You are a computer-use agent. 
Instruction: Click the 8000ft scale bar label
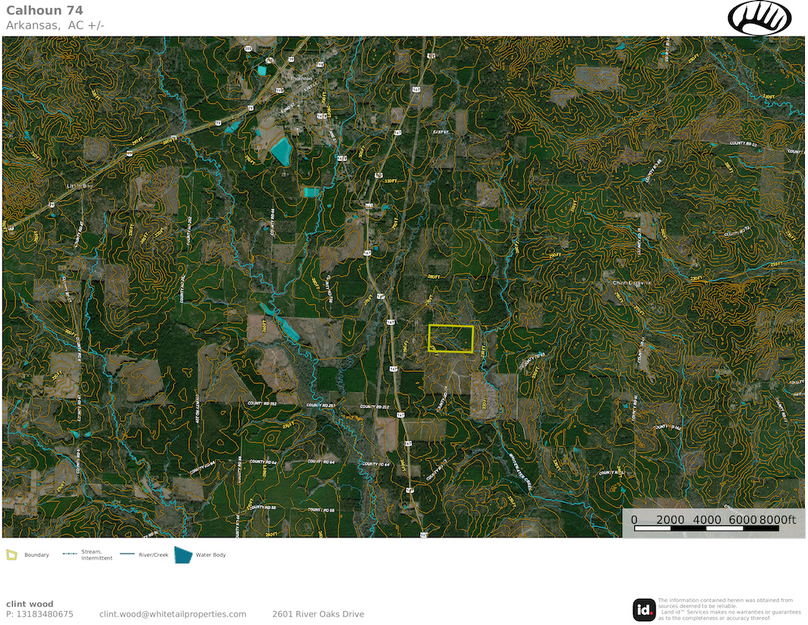pyautogui.click(x=777, y=520)
